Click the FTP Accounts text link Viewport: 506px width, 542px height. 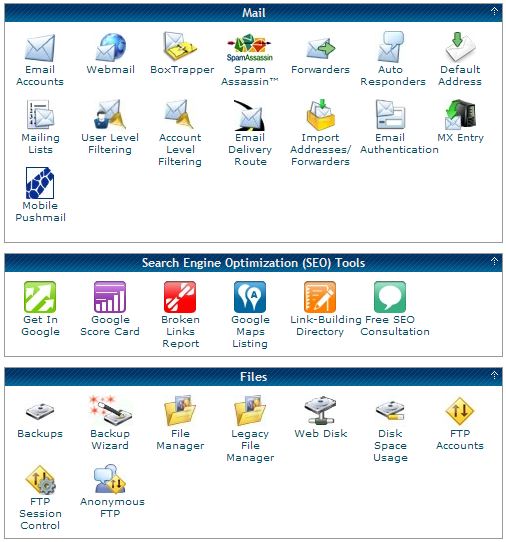click(460, 439)
